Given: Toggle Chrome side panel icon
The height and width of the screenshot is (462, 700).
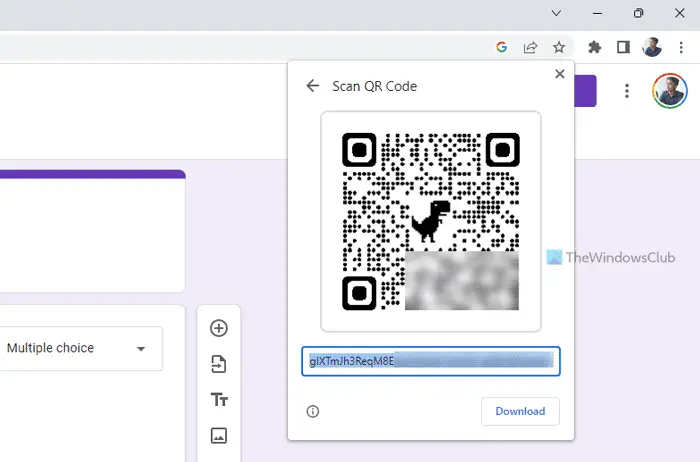Looking at the screenshot, I should [623, 47].
